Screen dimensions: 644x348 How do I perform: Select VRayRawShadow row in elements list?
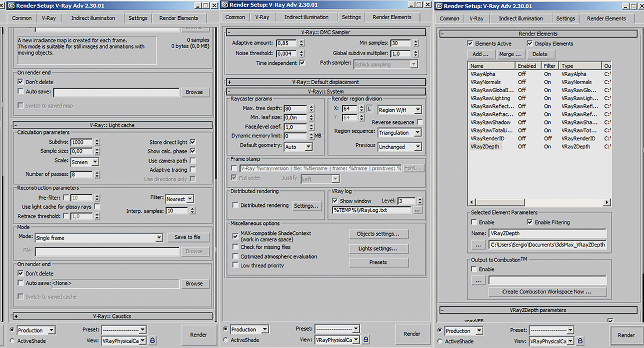[490, 122]
